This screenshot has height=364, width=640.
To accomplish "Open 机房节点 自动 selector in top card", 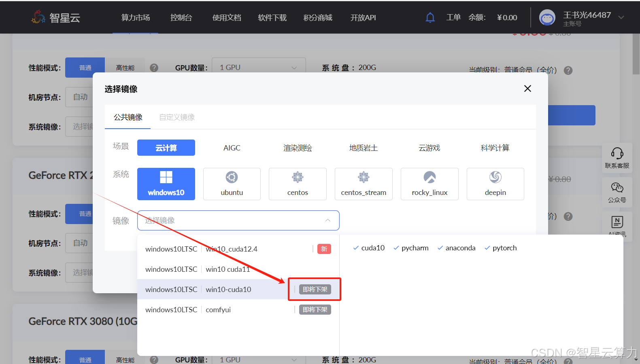I will (79, 97).
